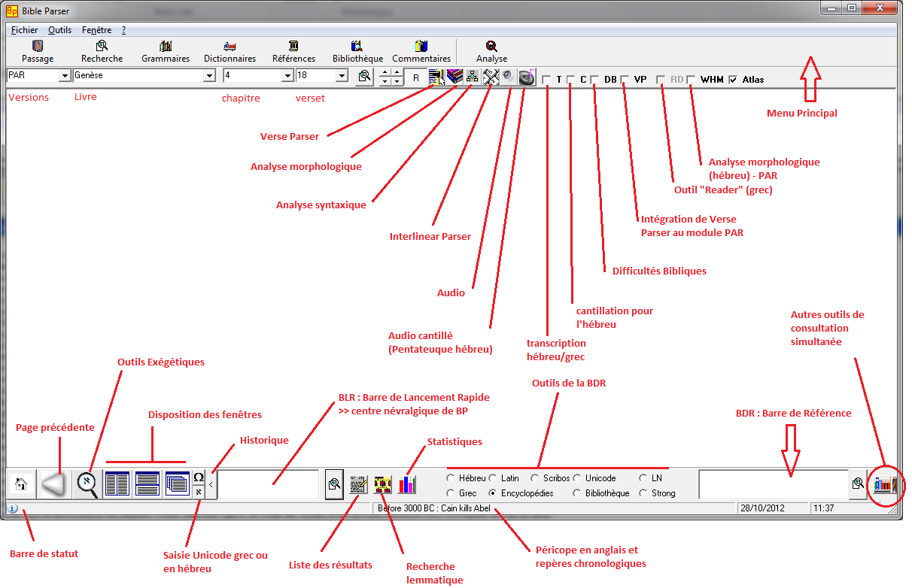Click in the reference bar input field

coord(774,484)
